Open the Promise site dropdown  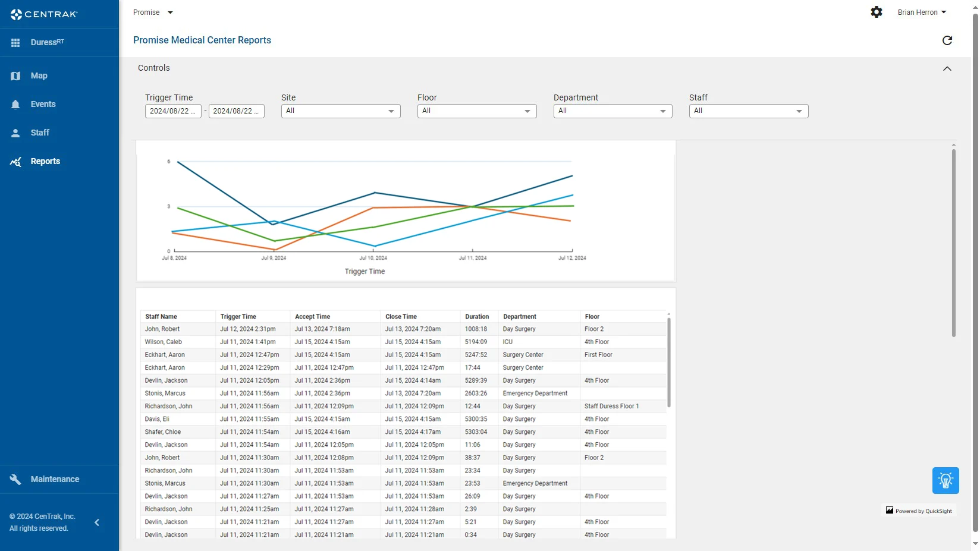153,12
